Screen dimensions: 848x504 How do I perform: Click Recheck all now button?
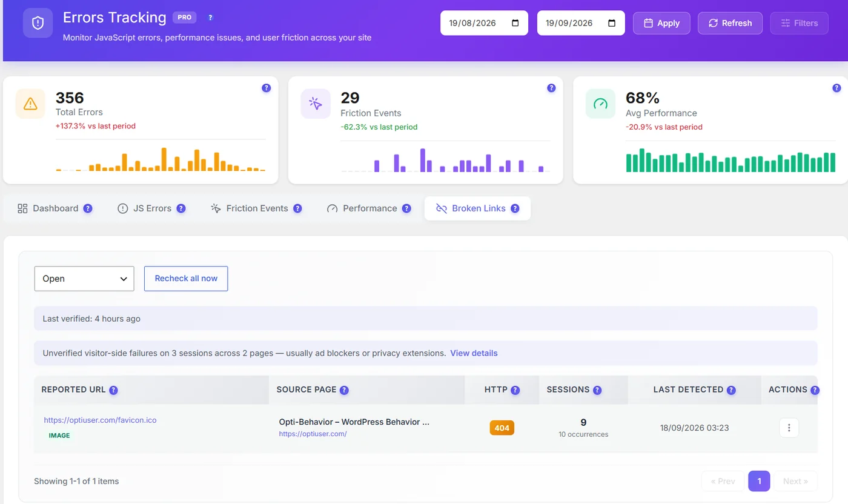click(x=186, y=279)
